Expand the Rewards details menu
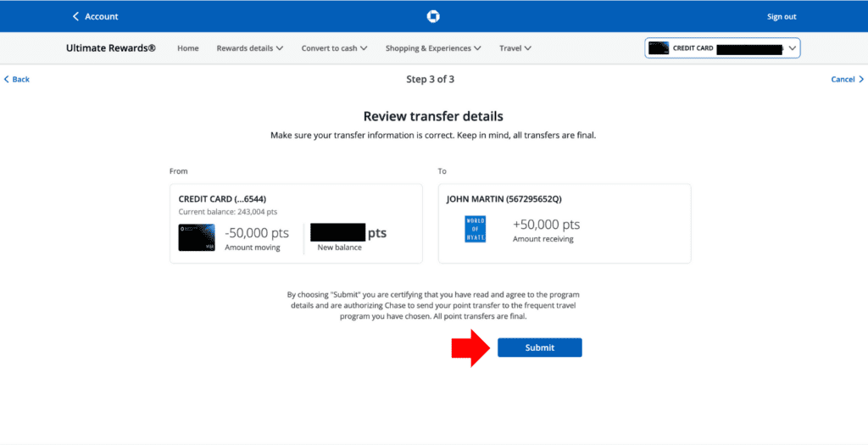 coord(250,48)
